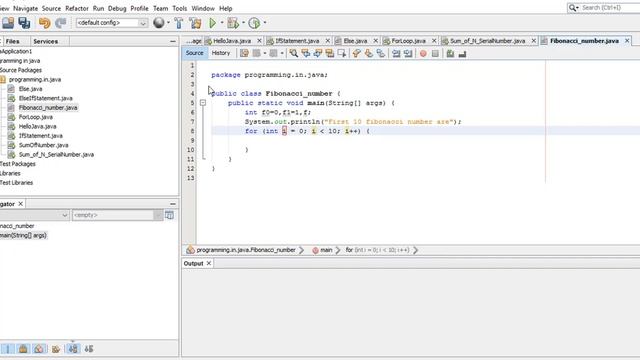Click the Save All toolbar icon
Screen dimensions: 640x360
tap(24, 23)
